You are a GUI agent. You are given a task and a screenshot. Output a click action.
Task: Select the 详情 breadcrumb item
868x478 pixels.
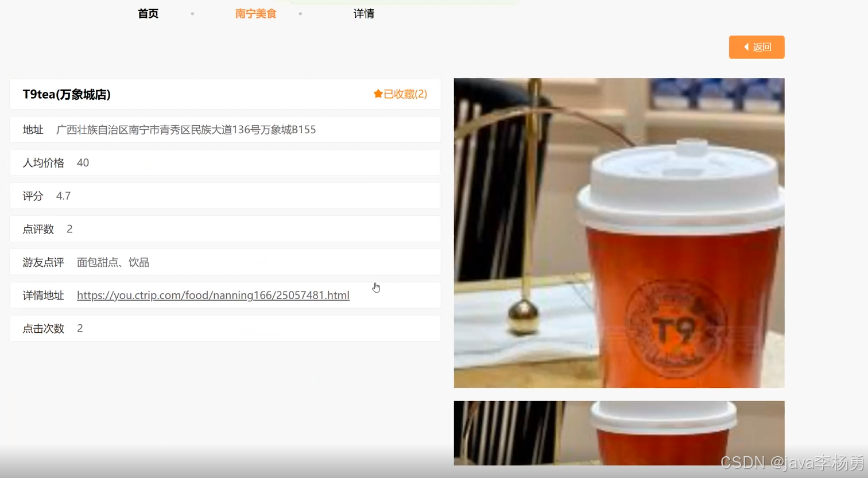(x=364, y=14)
